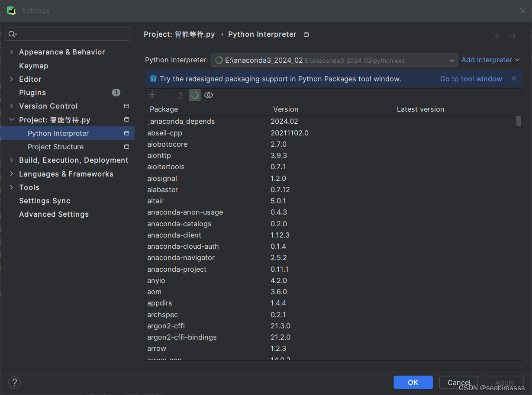Select the aiosignal package row

331,178
